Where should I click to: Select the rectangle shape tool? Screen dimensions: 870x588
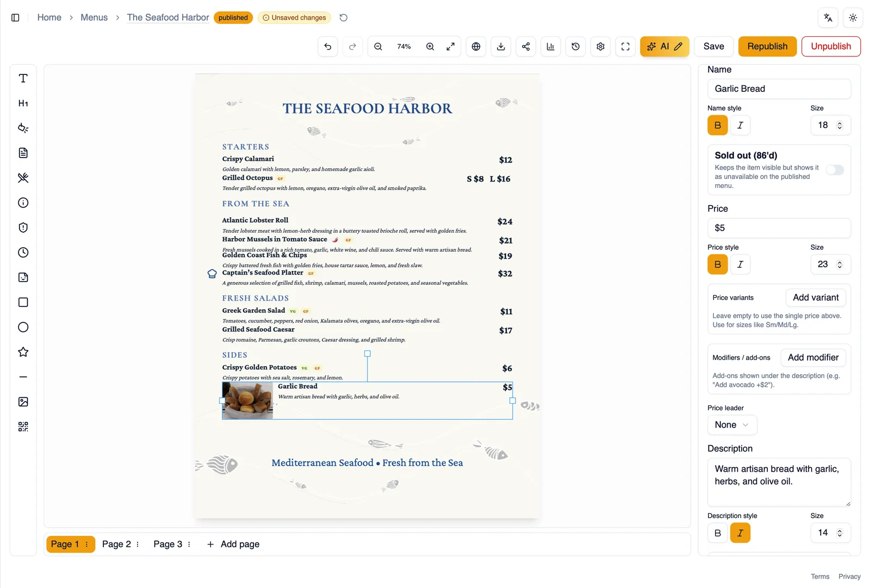coord(23,302)
